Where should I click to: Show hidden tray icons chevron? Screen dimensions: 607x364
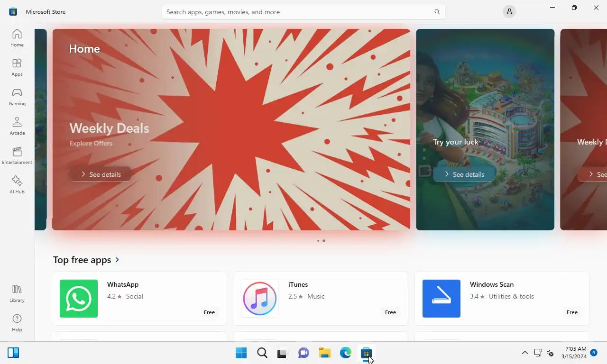(524, 353)
